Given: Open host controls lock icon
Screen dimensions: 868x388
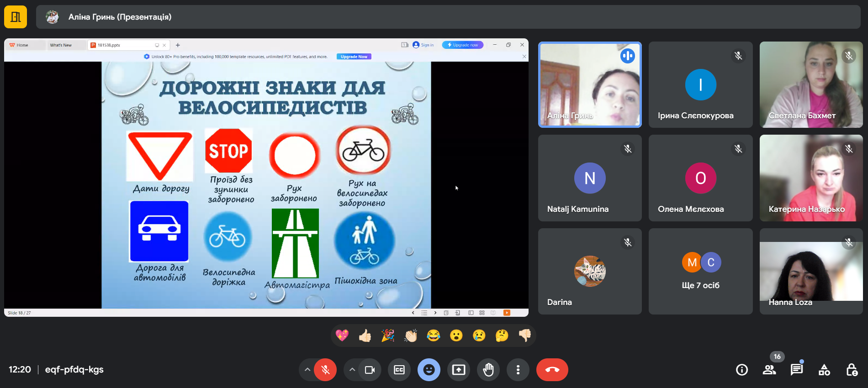Looking at the screenshot, I should [x=852, y=370].
